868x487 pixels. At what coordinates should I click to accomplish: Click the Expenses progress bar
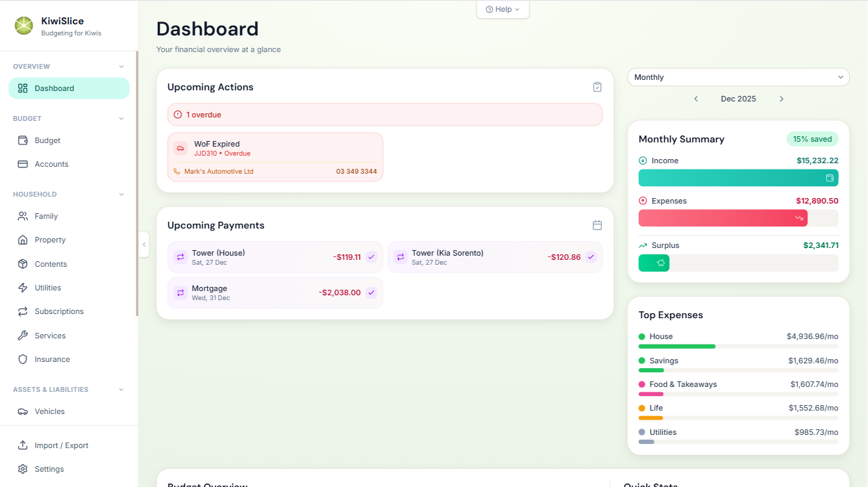pos(723,217)
